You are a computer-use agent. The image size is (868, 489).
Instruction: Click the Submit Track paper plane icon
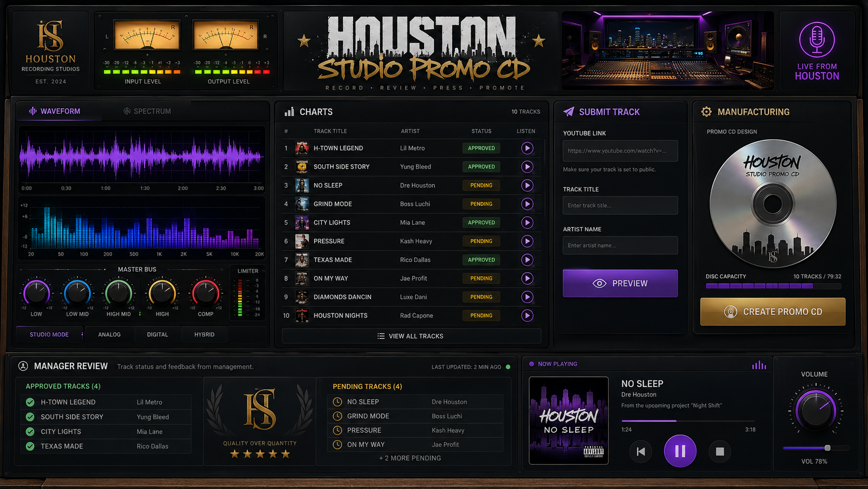[569, 112]
